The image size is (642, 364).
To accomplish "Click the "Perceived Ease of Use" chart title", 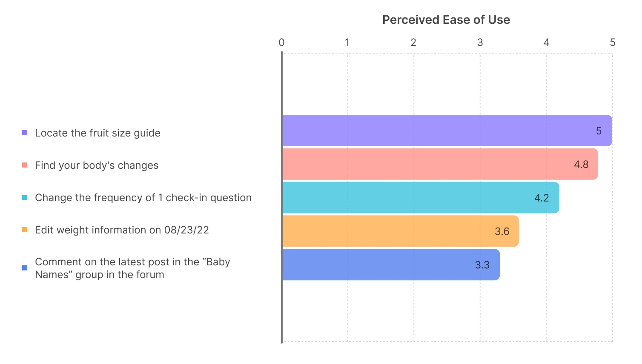I will point(446,20).
